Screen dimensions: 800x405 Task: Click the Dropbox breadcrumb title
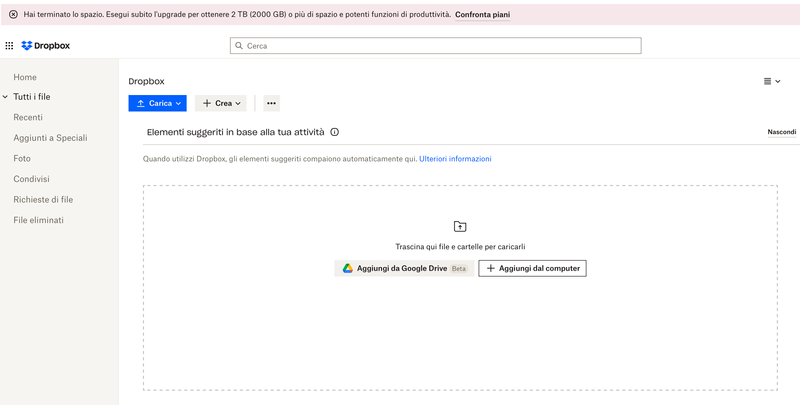point(146,81)
